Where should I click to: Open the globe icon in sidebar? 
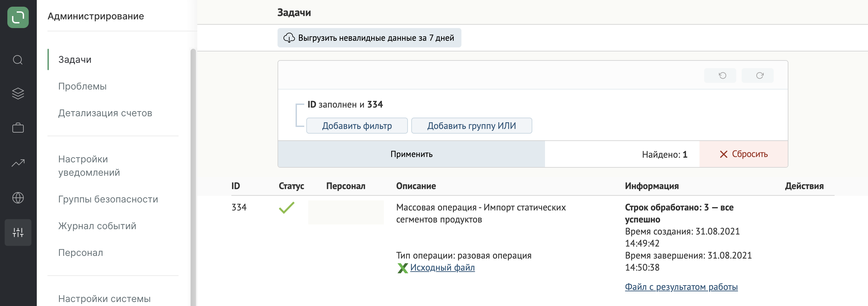point(18,198)
